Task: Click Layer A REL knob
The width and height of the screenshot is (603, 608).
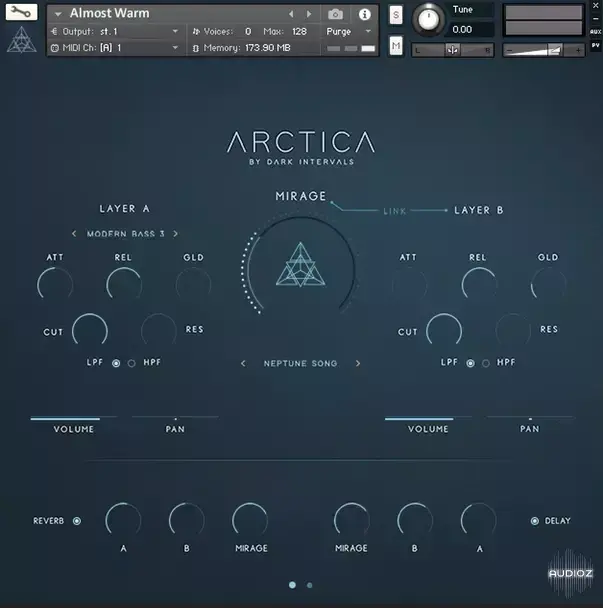Action: [x=124, y=284]
